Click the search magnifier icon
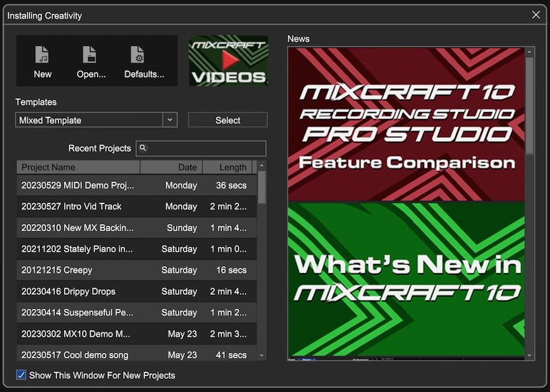550x392 pixels. [142, 148]
